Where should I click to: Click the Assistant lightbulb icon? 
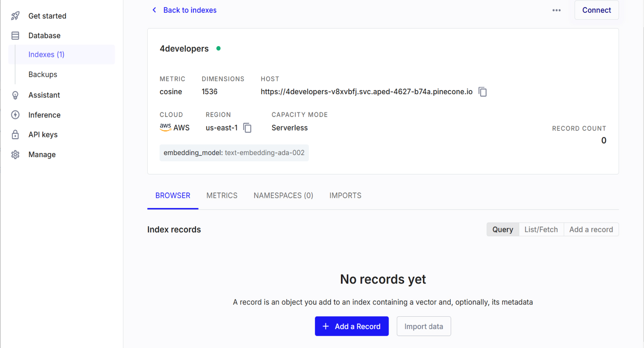tap(15, 95)
